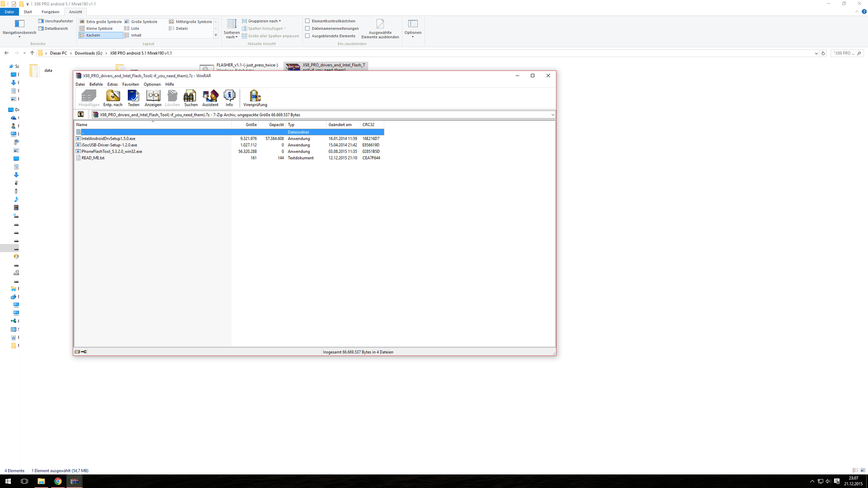This screenshot has height=488, width=868.
Task: Show hidden system tray icons
Action: (x=812, y=481)
